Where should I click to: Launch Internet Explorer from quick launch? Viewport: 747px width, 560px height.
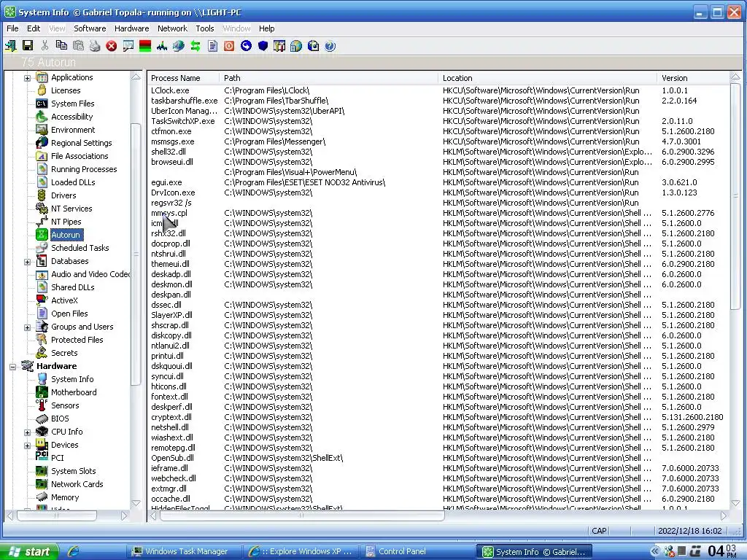[74, 551]
